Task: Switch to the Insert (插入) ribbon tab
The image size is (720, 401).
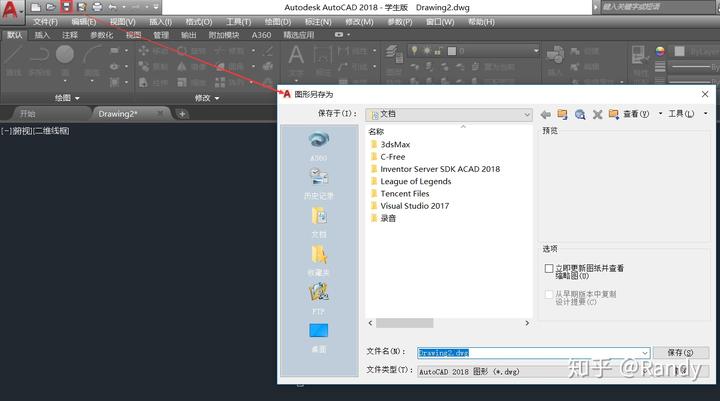Action: pyautogui.click(x=42, y=35)
